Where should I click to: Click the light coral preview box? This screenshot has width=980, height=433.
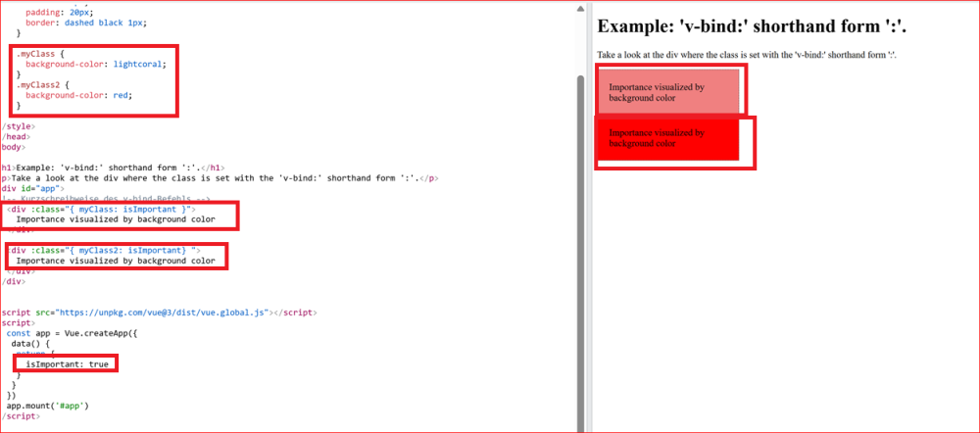(668, 92)
